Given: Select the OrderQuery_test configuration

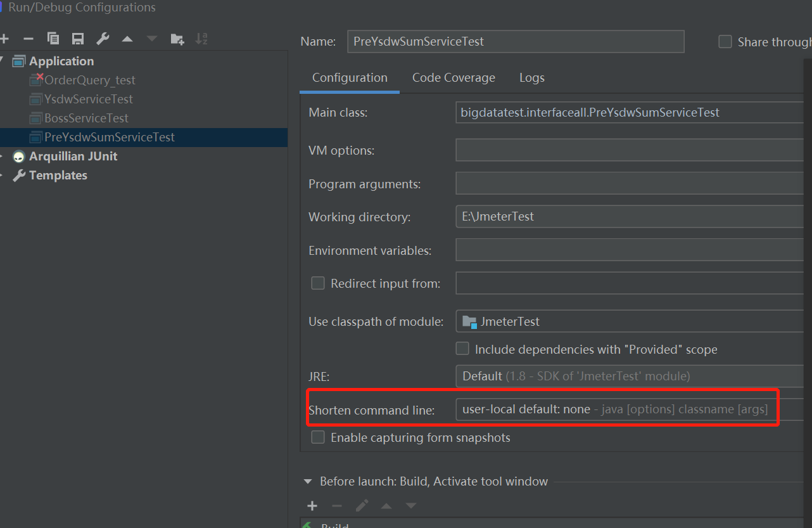Looking at the screenshot, I should click(x=89, y=80).
